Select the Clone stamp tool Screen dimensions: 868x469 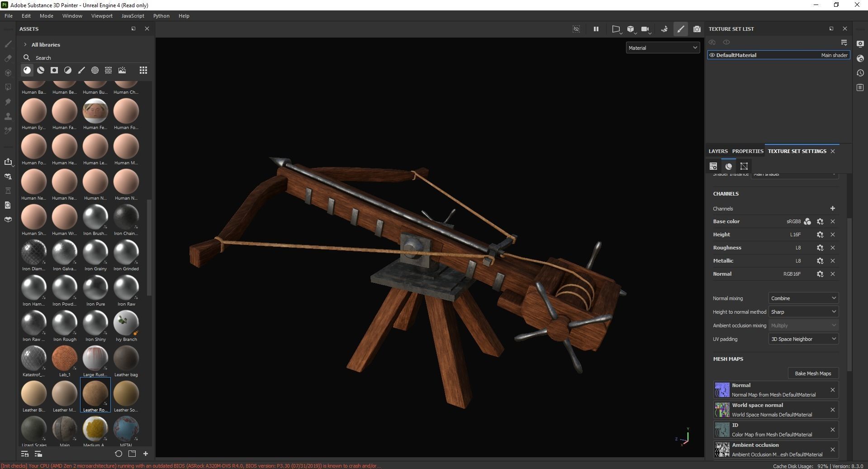point(8,116)
